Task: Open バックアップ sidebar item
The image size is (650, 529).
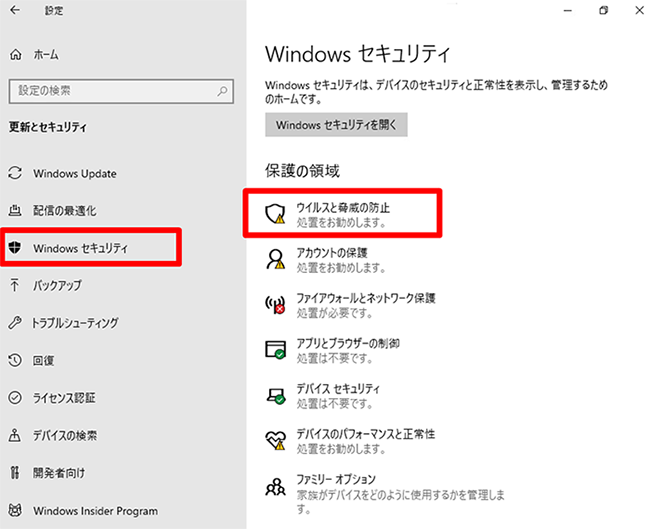Action: pos(57,285)
